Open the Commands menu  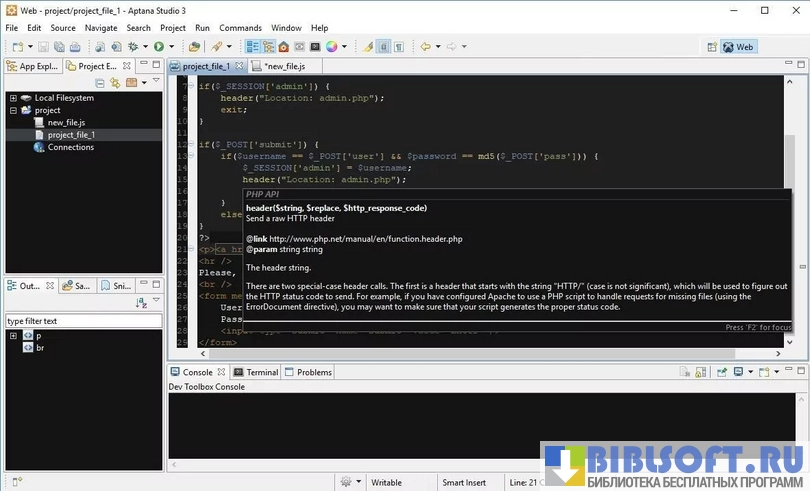point(240,28)
